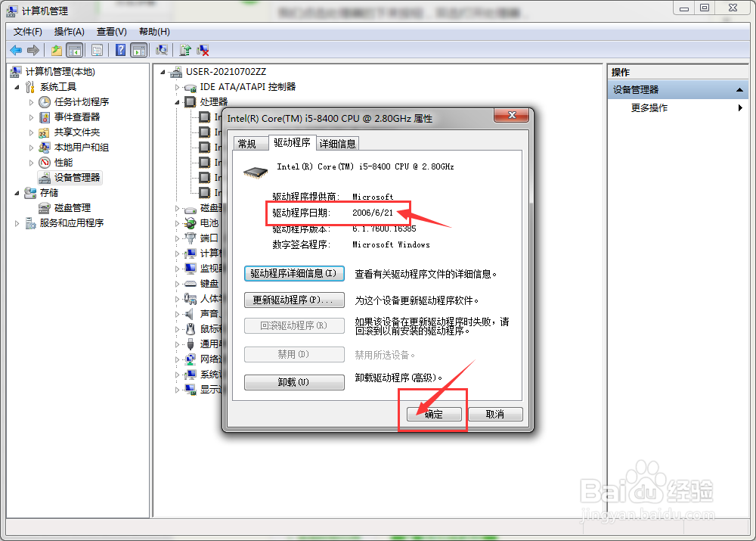Switch to the 详细信息 tab

click(x=337, y=143)
